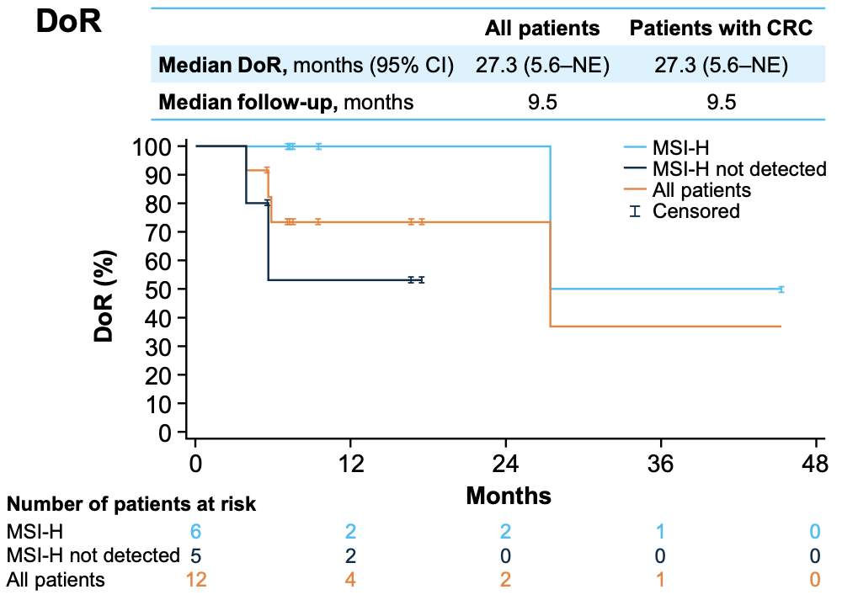Viewport: 842px width, 616px height.
Task: Click the bold 'DoR' title at top left
Action: pyautogui.click(x=69, y=22)
